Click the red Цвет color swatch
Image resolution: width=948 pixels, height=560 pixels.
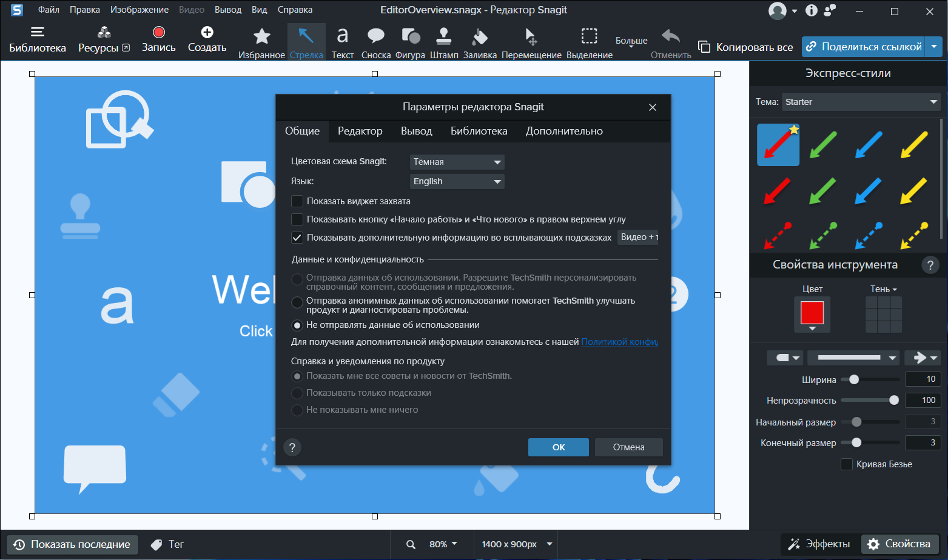tap(812, 313)
